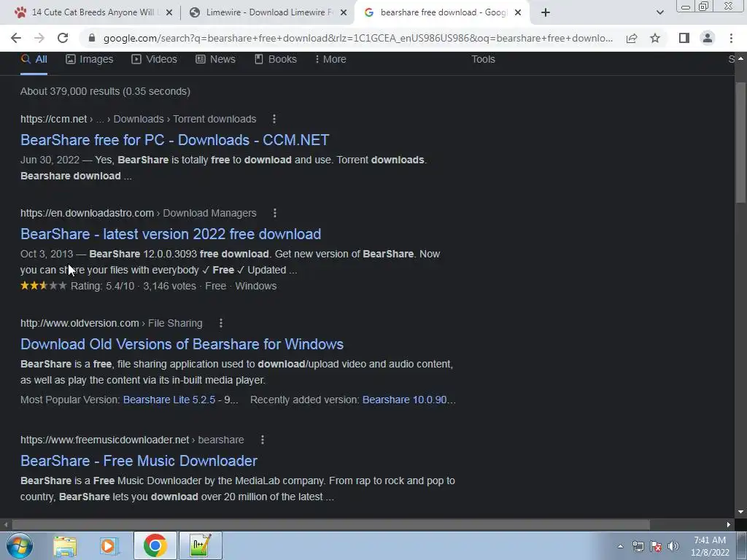Open options menu for freemusicdownloader result
This screenshot has width=747, height=560.
click(x=262, y=440)
